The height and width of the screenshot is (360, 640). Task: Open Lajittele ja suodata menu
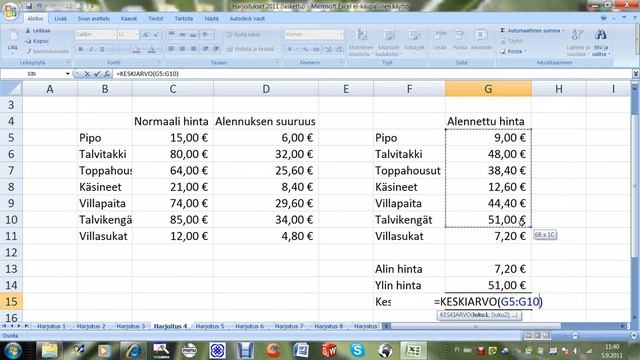tap(577, 42)
